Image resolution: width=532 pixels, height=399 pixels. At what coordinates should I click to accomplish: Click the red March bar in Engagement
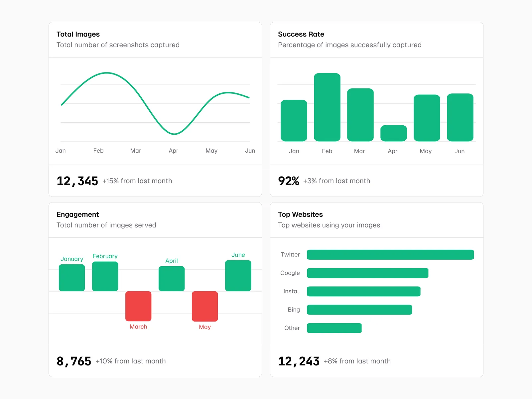pyautogui.click(x=138, y=306)
